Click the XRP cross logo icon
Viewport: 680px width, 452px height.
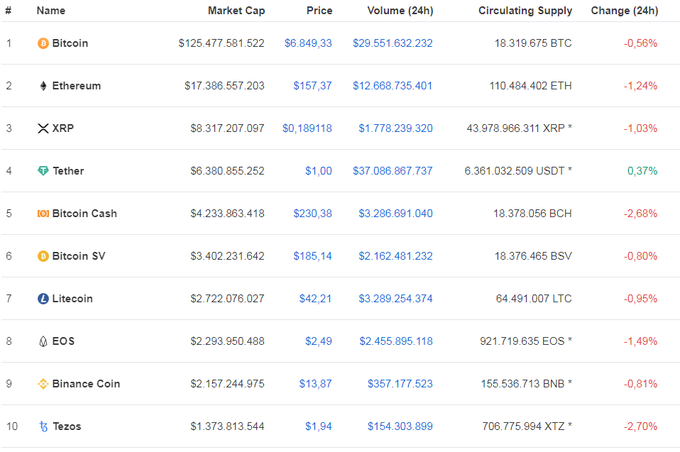pyautogui.click(x=43, y=128)
